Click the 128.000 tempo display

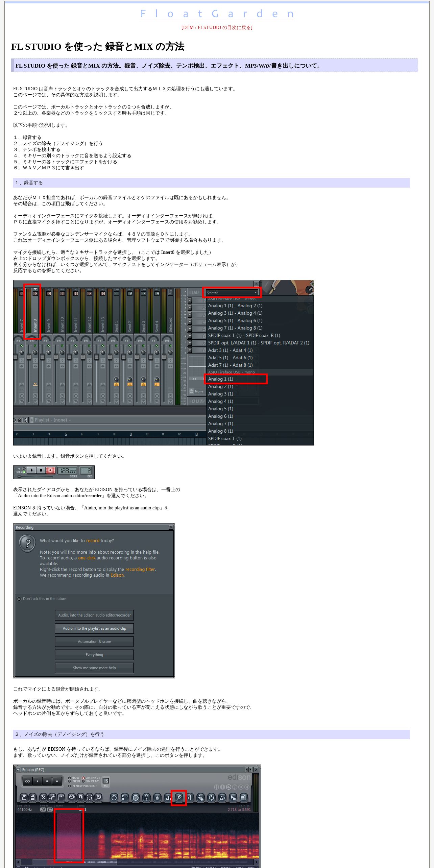(x=68, y=471)
